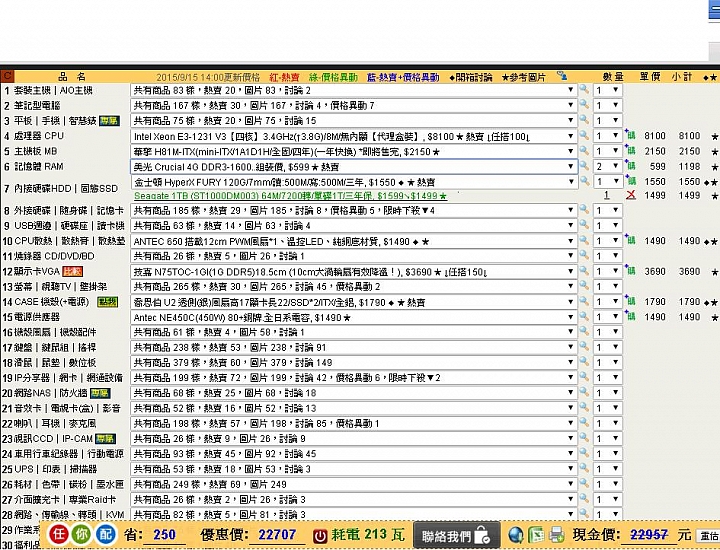Open the 主機板 dropdown showing 華擎 H81M-ITX

354,152
